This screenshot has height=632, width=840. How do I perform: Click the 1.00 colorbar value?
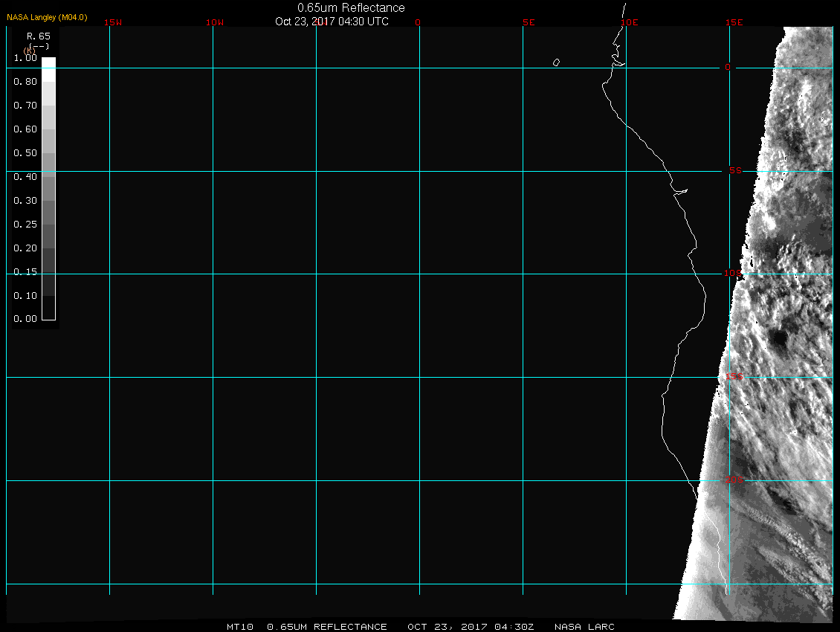[x=25, y=58]
